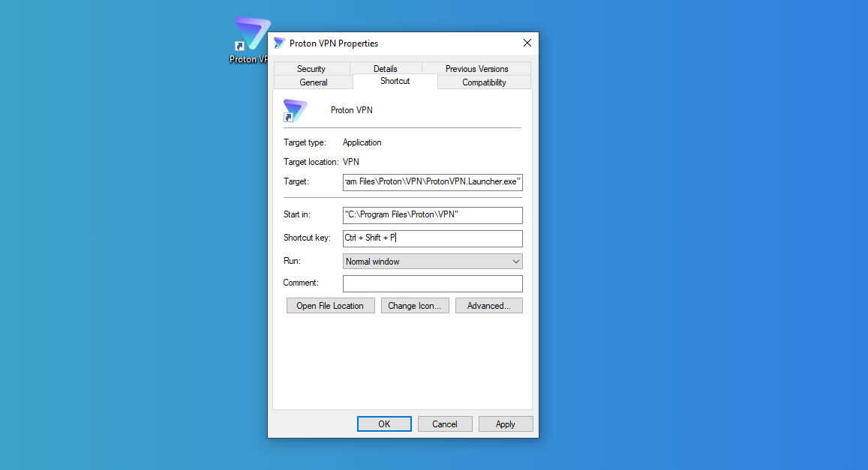Click the Open File Location button
The height and width of the screenshot is (470, 868).
pyautogui.click(x=331, y=306)
